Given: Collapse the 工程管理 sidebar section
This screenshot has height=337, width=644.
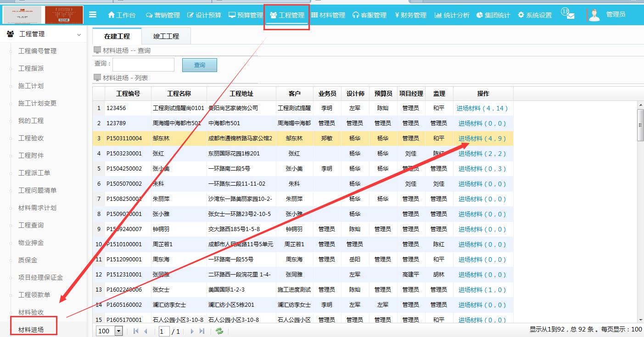Looking at the screenshot, I should (78, 33).
